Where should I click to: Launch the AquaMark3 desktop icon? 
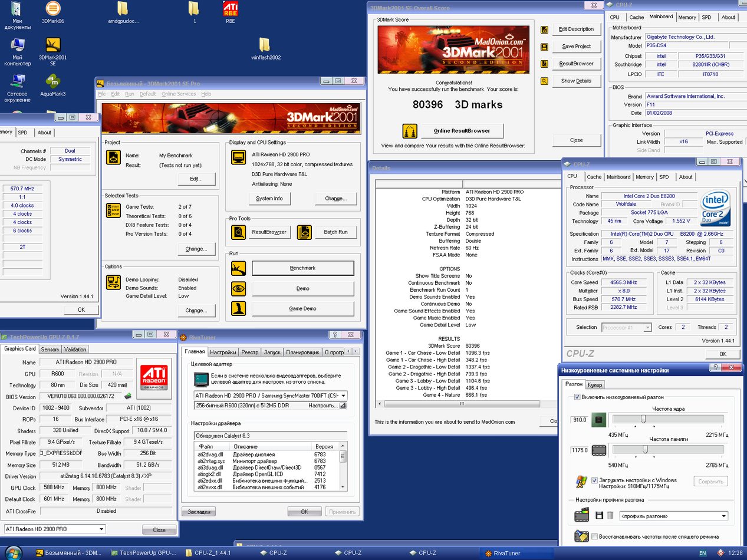pyautogui.click(x=52, y=85)
